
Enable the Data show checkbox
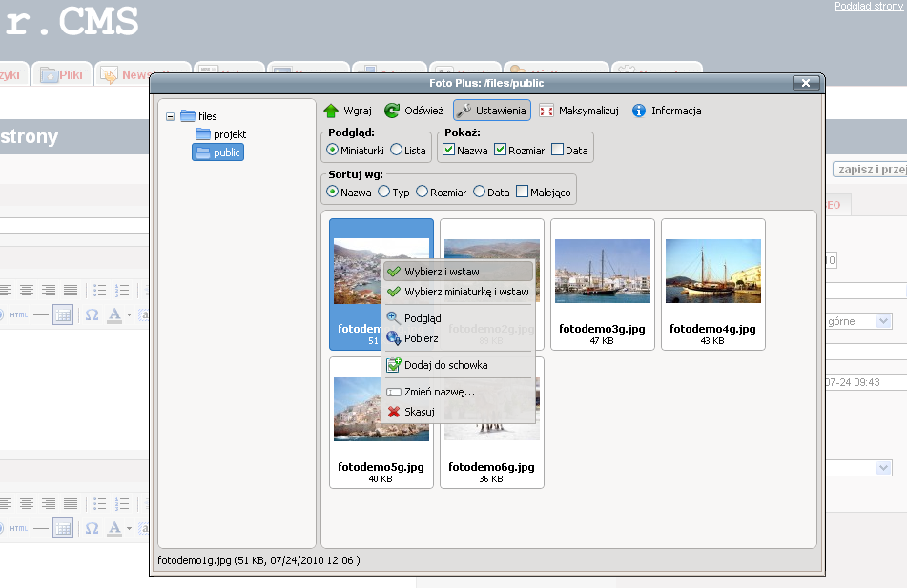558,150
